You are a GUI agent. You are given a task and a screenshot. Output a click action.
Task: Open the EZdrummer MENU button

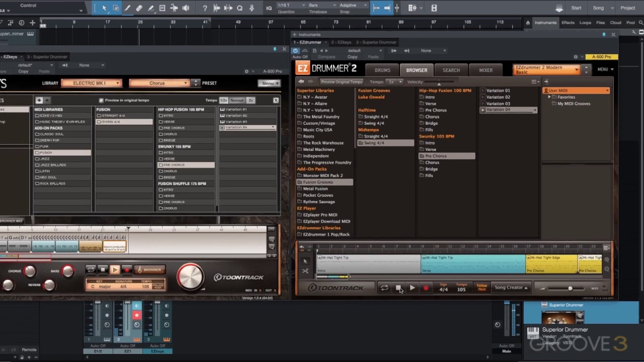(x=605, y=69)
